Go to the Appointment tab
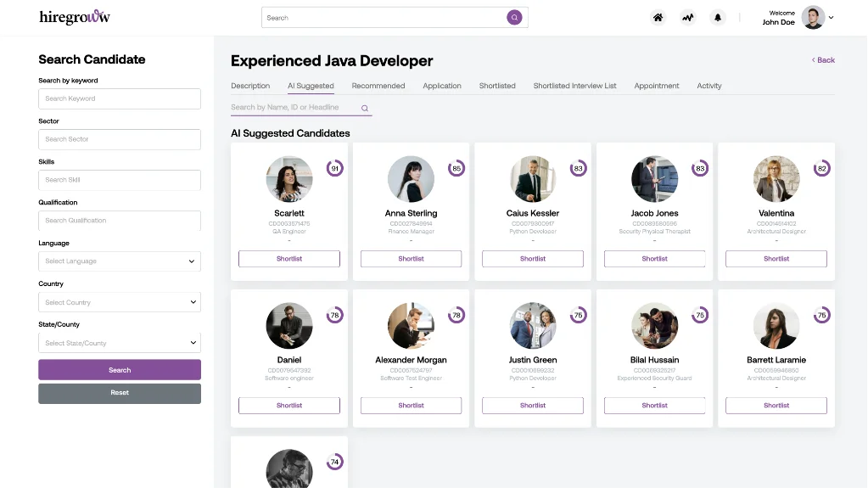868x488 pixels. click(657, 86)
